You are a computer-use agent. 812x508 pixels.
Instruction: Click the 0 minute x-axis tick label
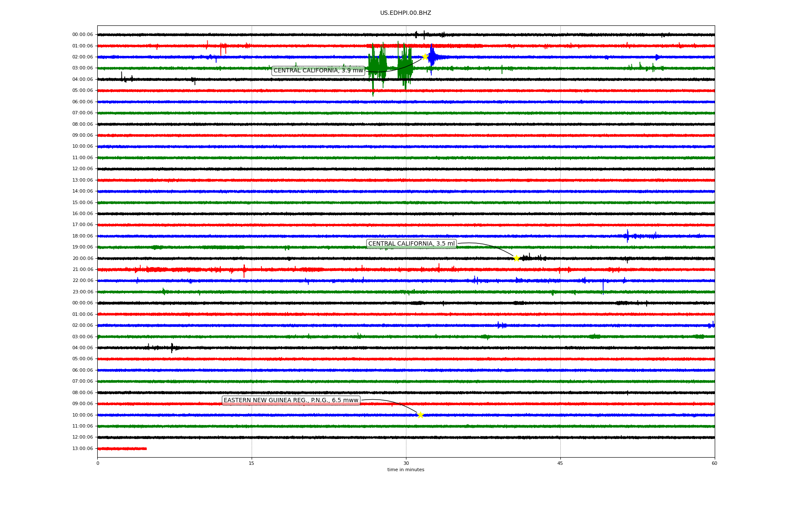coord(98,463)
